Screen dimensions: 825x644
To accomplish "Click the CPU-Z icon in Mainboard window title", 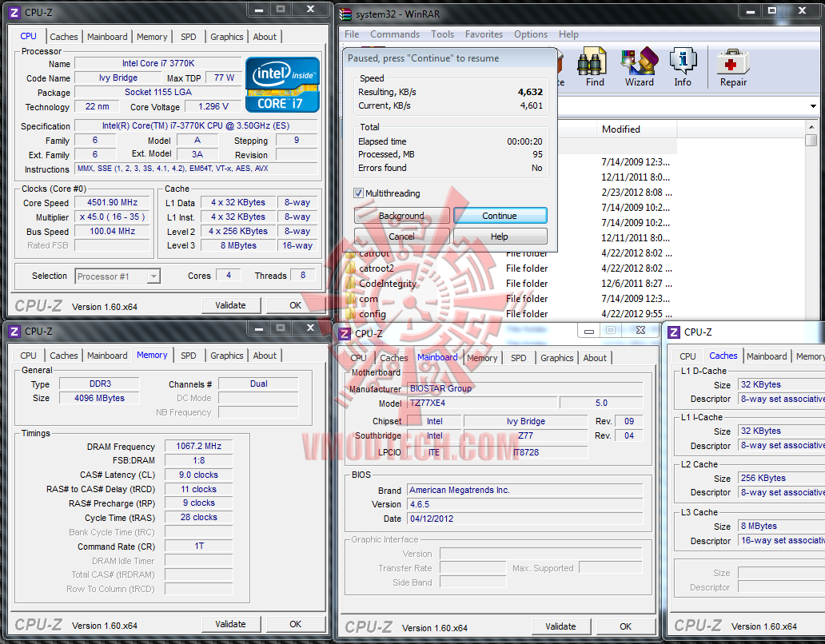I will click(x=345, y=333).
